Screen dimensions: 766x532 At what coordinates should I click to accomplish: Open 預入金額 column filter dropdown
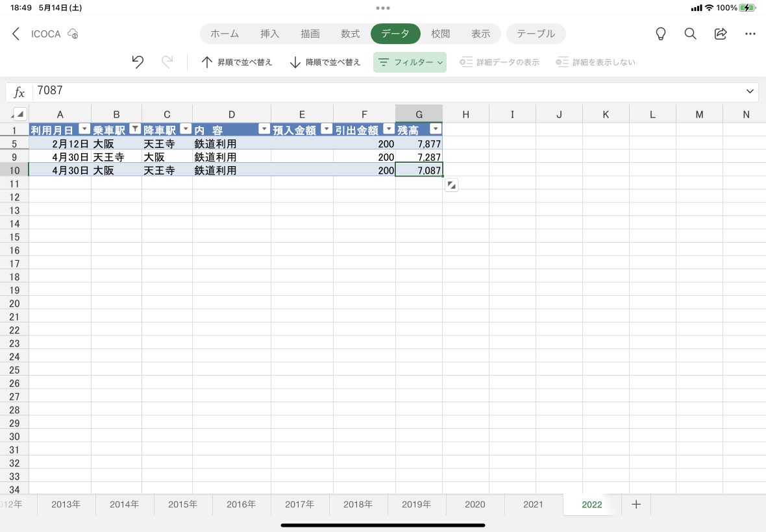(327, 129)
